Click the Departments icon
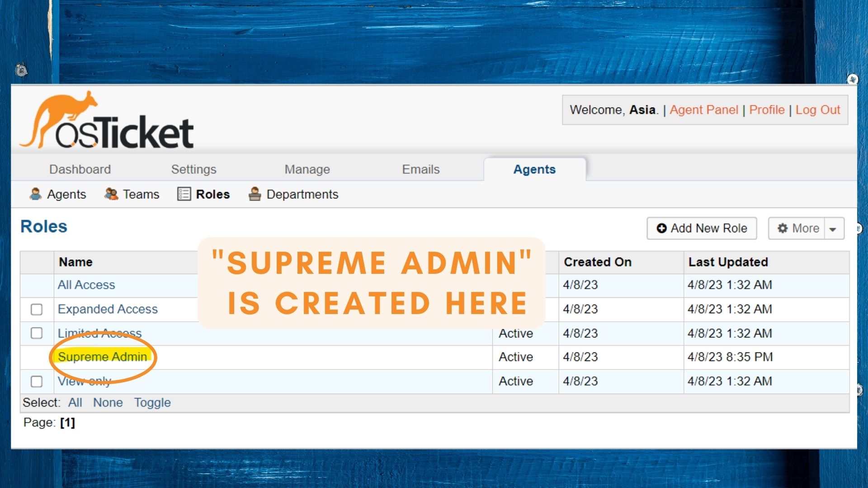The height and width of the screenshot is (488, 868). pyautogui.click(x=255, y=194)
